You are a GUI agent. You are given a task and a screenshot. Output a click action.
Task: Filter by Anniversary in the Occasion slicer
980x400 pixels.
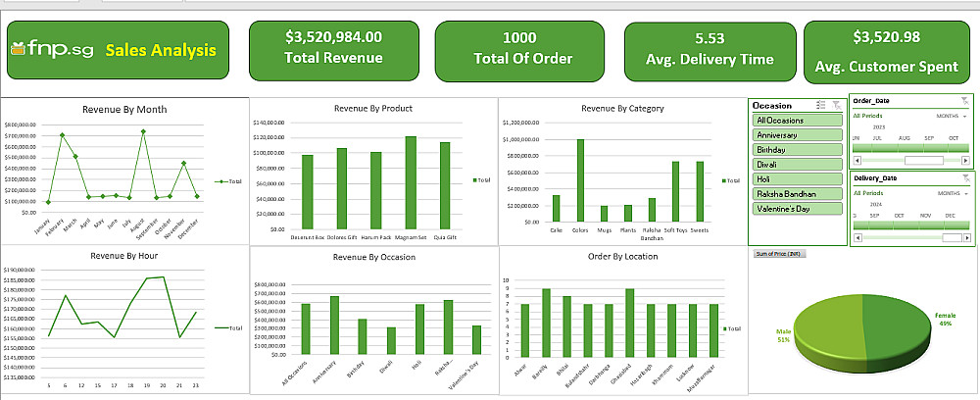coord(798,135)
